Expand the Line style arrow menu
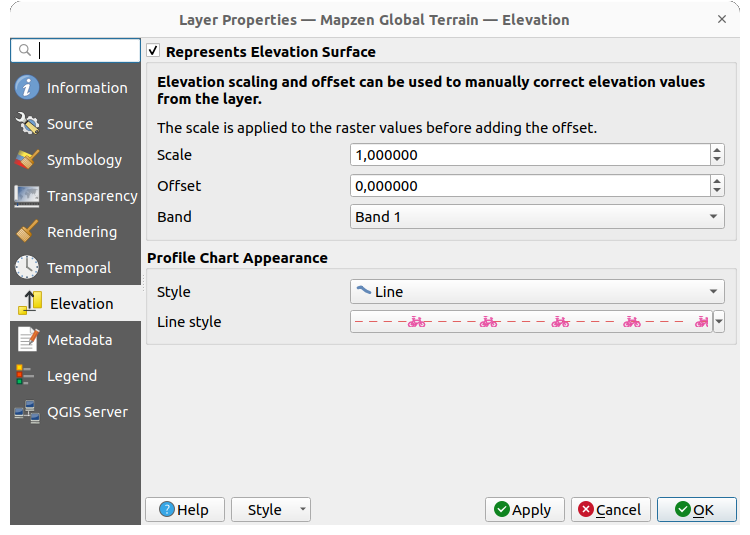Viewport: 750px width, 535px height. point(718,322)
